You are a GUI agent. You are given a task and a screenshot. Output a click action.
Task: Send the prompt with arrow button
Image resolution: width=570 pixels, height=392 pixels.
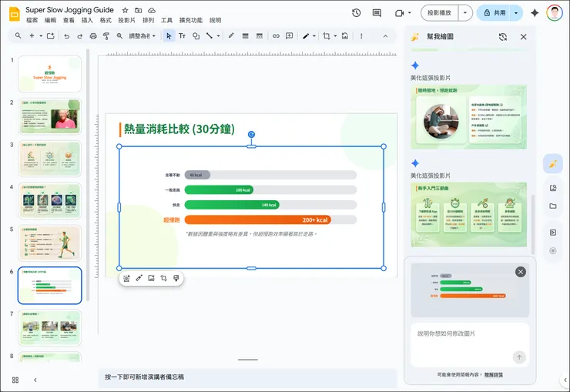tap(519, 357)
